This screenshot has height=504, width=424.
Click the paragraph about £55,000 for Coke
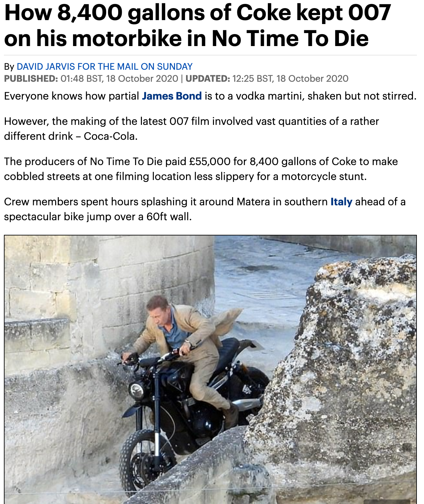click(x=201, y=169)
